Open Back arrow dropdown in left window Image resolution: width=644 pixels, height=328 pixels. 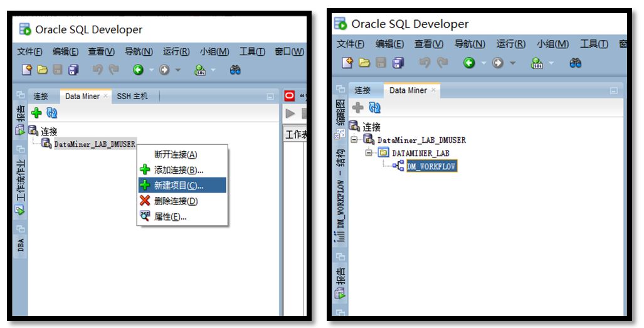(x=151, y=70)
